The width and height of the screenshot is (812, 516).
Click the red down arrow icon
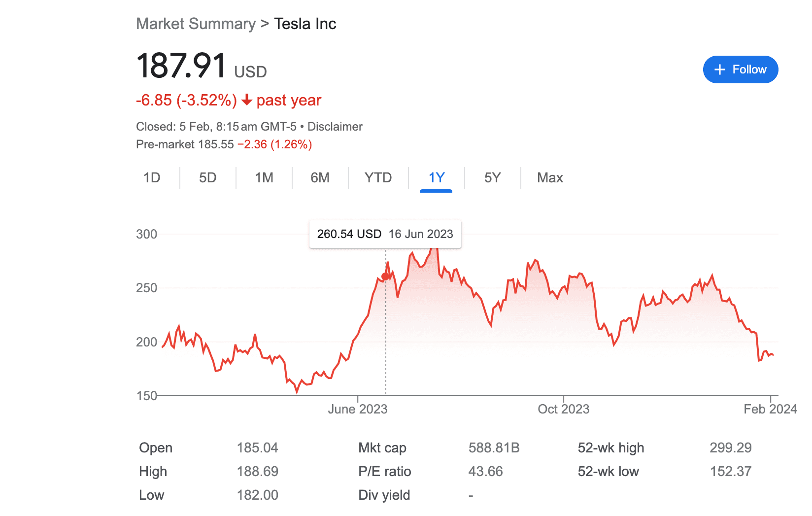click(247, 100)
